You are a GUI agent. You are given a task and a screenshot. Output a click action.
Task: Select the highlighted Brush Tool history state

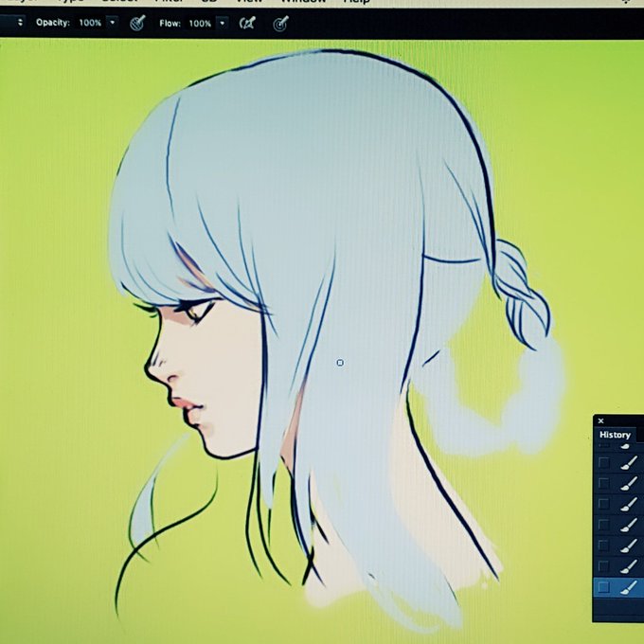(619, 587)
